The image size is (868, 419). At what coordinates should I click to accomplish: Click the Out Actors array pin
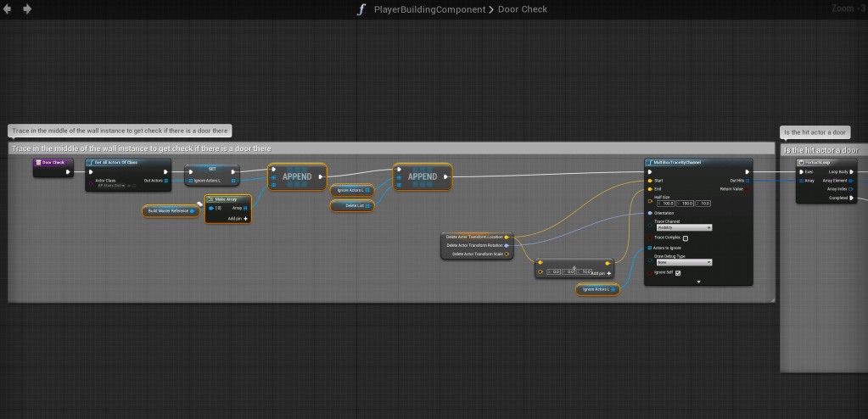click(x=165, y=181)
